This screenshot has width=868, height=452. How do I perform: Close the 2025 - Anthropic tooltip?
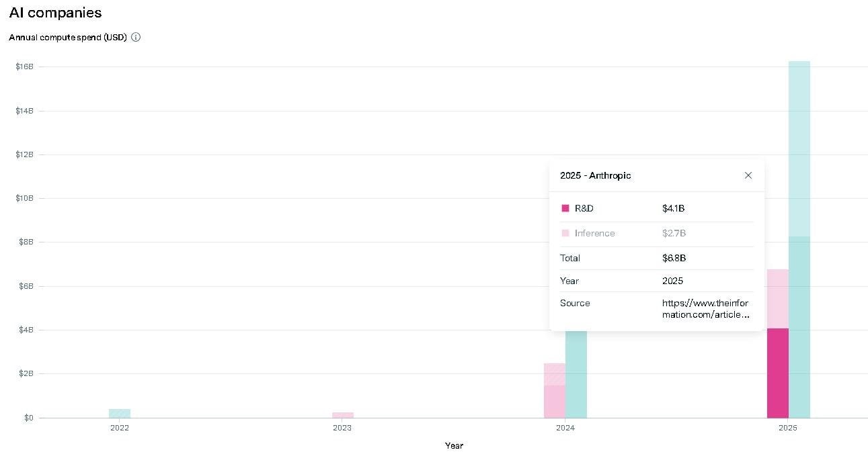(748, 175)
